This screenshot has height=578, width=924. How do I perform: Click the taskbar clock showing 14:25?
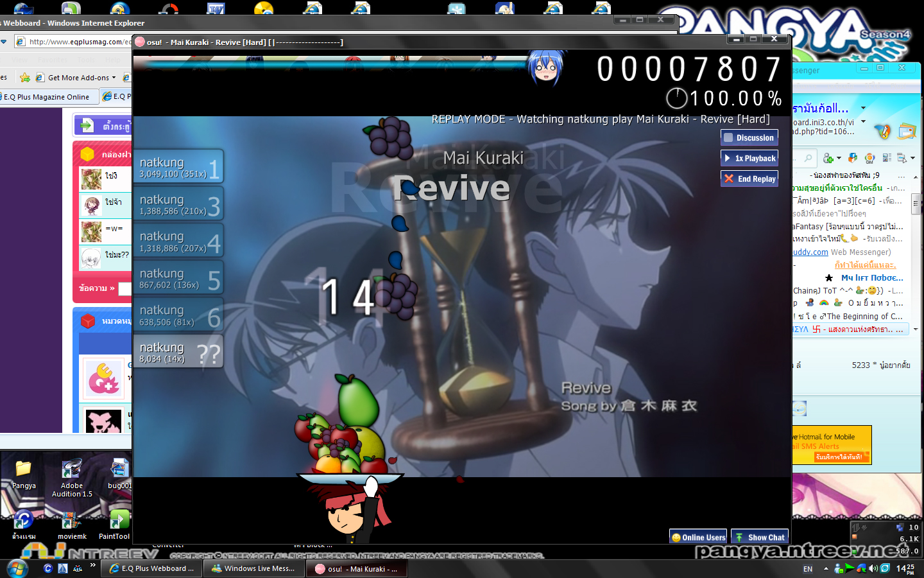click(905, 569)
